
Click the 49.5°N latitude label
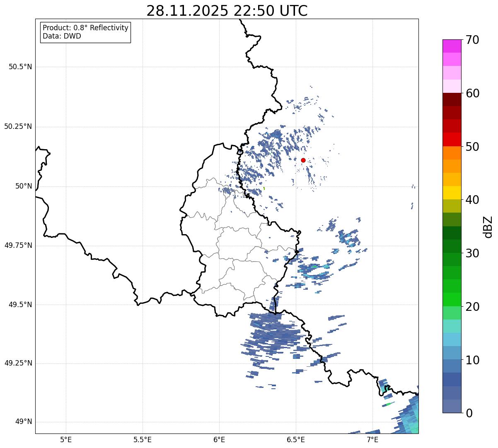[x=20, y=305]
